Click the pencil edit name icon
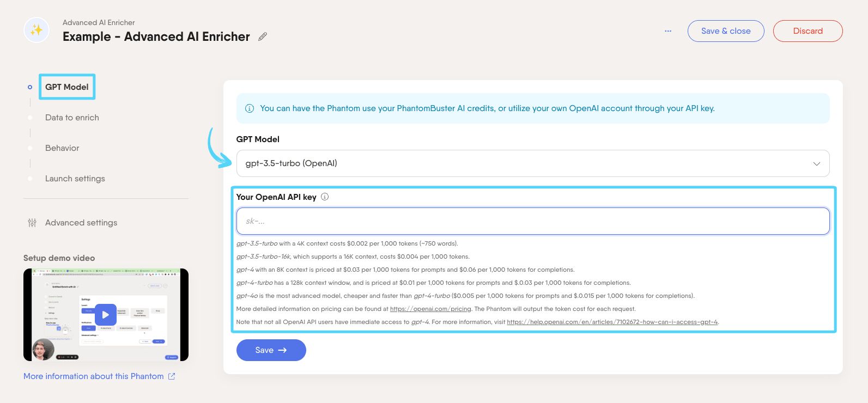This screenshot has width=868, height=403. pos(263,36)
